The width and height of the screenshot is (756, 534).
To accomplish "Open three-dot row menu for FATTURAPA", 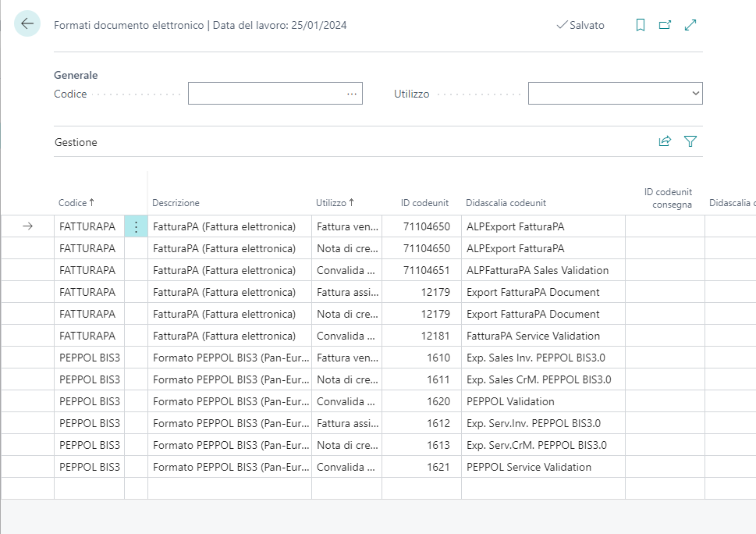I will (136, 227).
